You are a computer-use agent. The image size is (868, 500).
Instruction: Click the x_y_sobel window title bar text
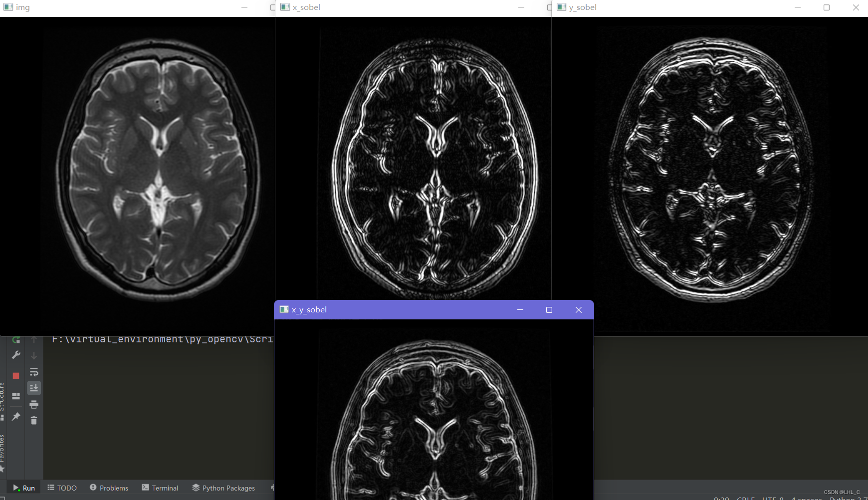click(309, 310)
